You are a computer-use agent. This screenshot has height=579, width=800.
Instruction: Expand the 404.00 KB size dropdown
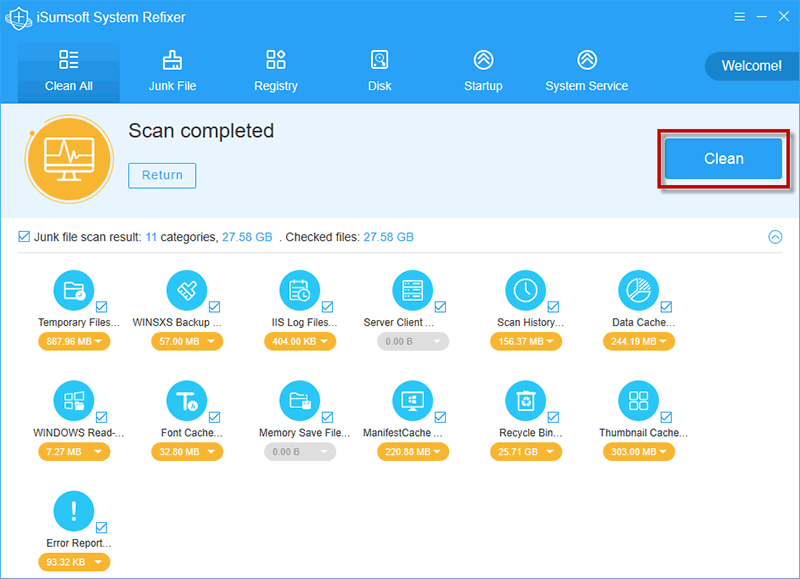300,341
